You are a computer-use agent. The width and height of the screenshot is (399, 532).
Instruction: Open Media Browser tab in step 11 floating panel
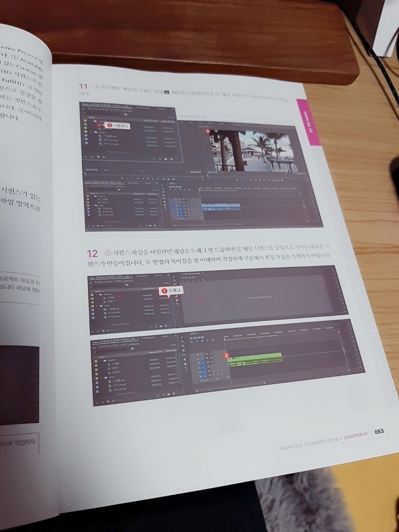(143, 108)
